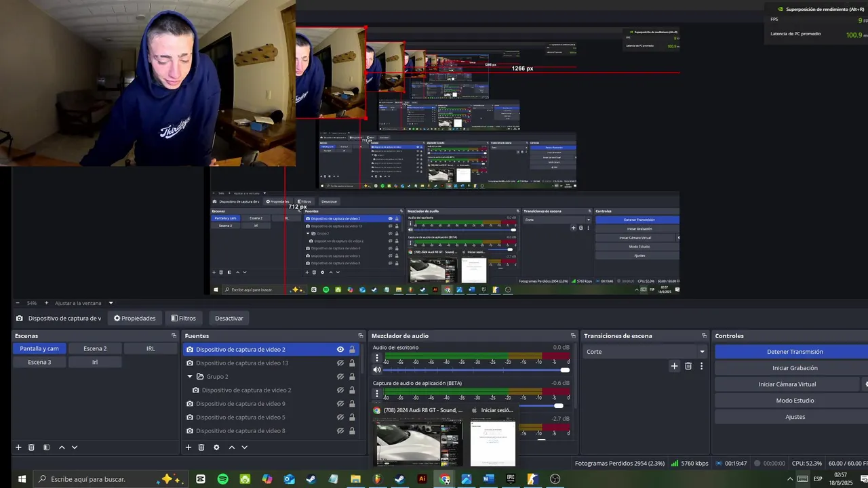
Task: Mute Audio del escritorio via speaker icon
Action: pyautogui.click(x=378, y=370)
